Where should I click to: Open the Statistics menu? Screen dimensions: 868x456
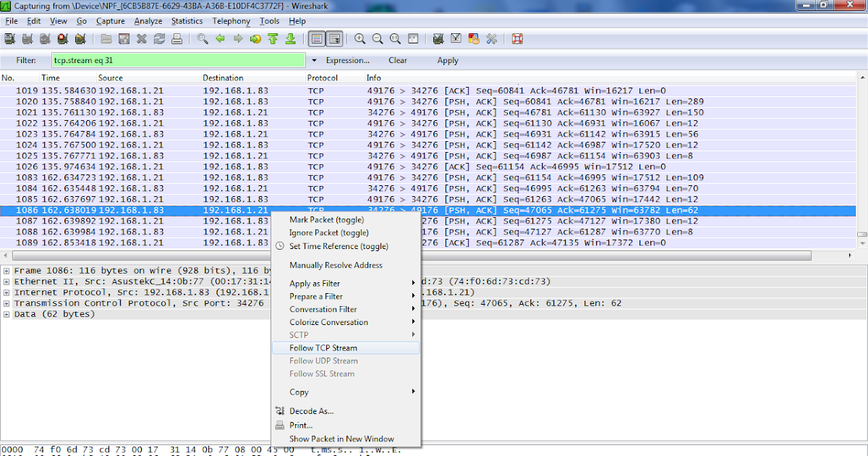187,21
